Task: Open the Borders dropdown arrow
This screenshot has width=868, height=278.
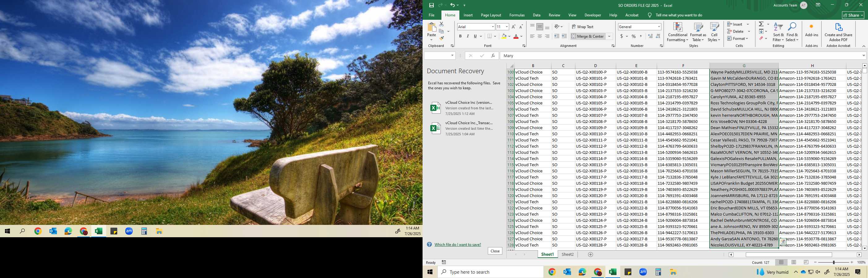Action: pos(495,36)
